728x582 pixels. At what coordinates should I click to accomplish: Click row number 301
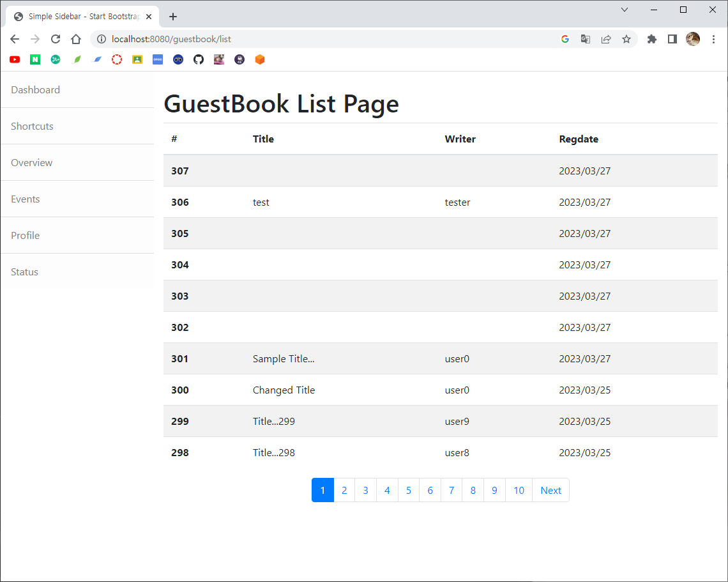tap(179, 358)
